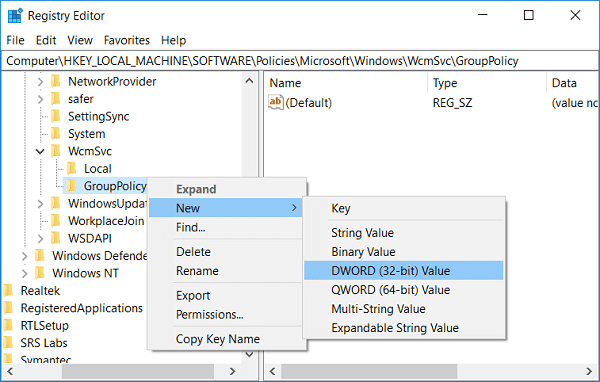Viewport: 600px width, 382px height.
Task: Choose Expand in the context menu
Action: (227, 189)
